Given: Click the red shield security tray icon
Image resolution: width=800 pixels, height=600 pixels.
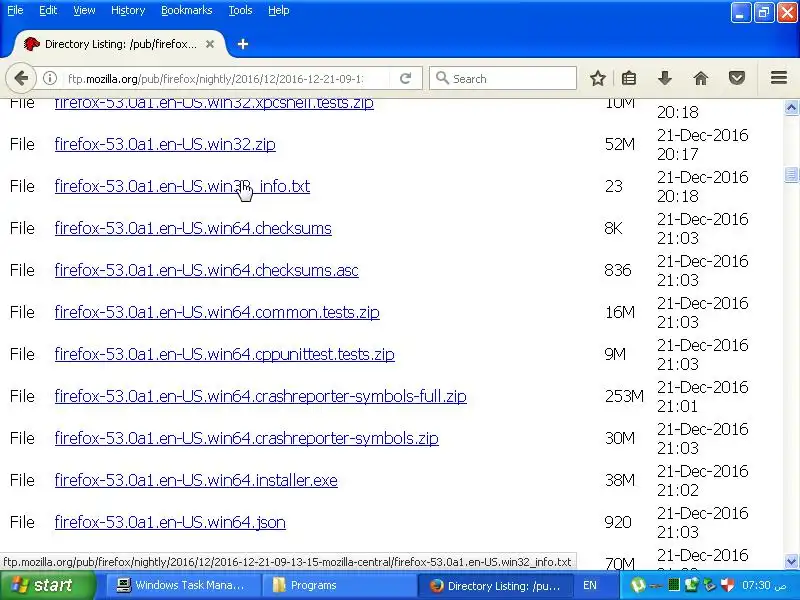Looking at the screenshot, I should click(x=727, y=585).
